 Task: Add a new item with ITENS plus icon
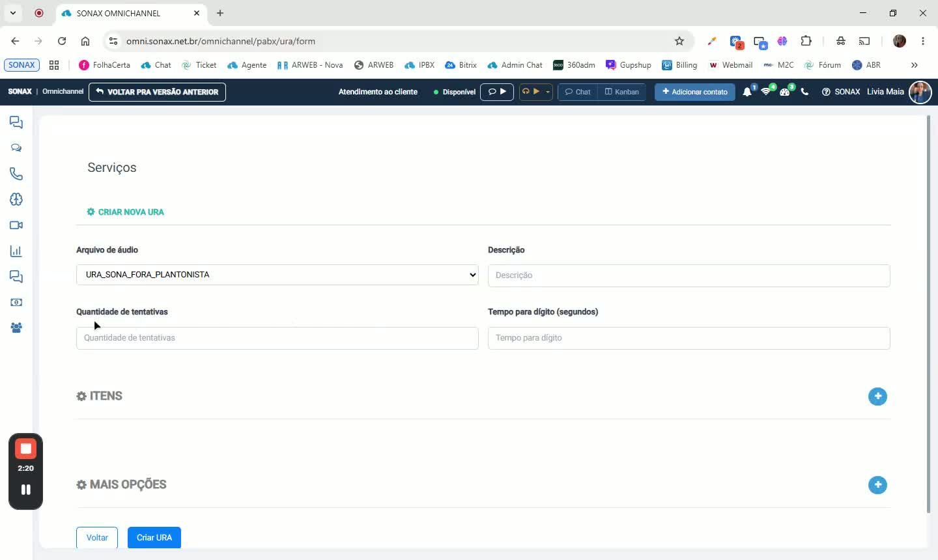point(877,396)
